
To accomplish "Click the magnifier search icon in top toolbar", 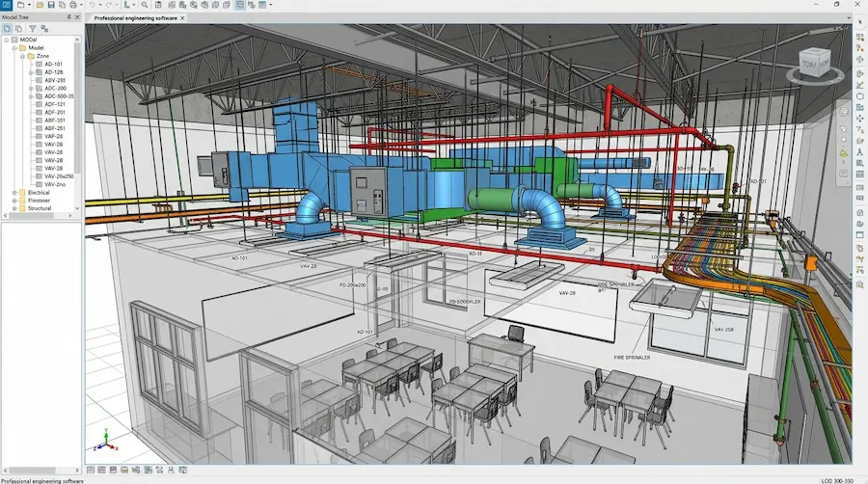I will point(145,5).
